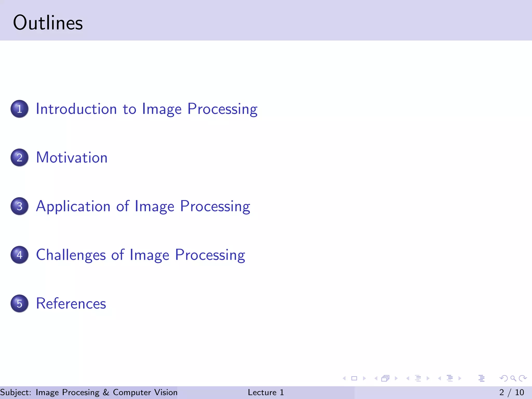Click the presentation outline bars icon
The width and height of the screenshot is (532, 399).
[x=481, y=378]
